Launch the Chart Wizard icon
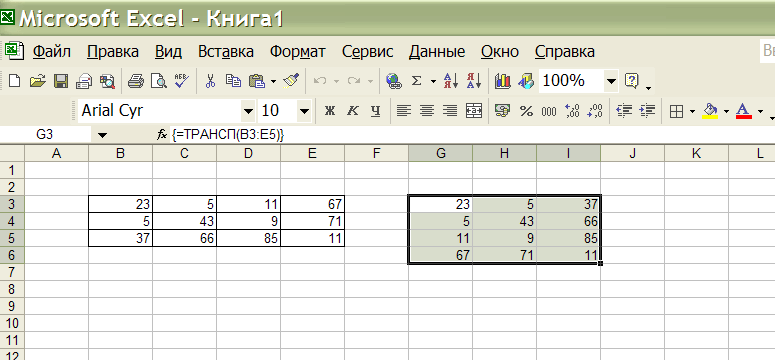The image size is (775, 360). (x=503, y=81)
